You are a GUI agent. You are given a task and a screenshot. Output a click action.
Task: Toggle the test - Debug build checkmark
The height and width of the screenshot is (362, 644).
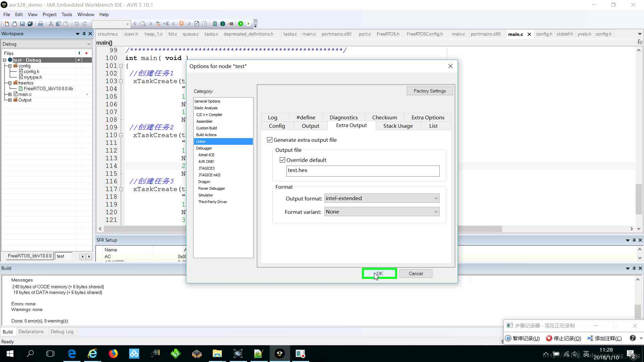79,60
